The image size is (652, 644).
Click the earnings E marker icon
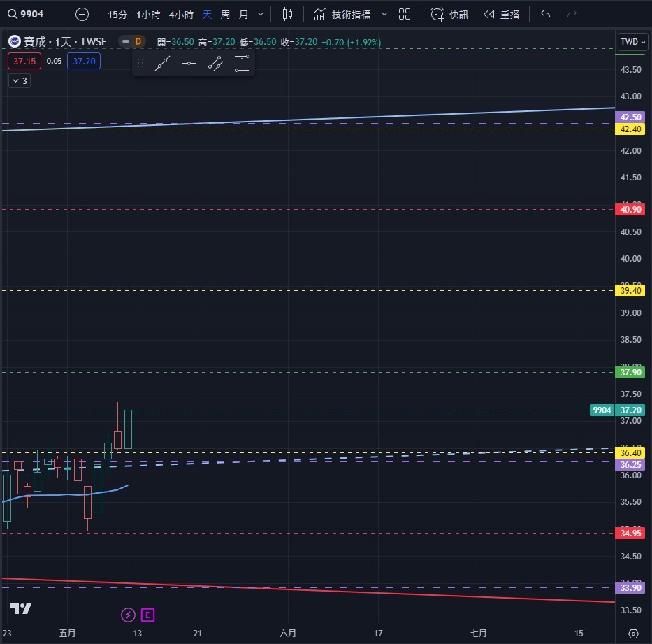coord(147,615)
